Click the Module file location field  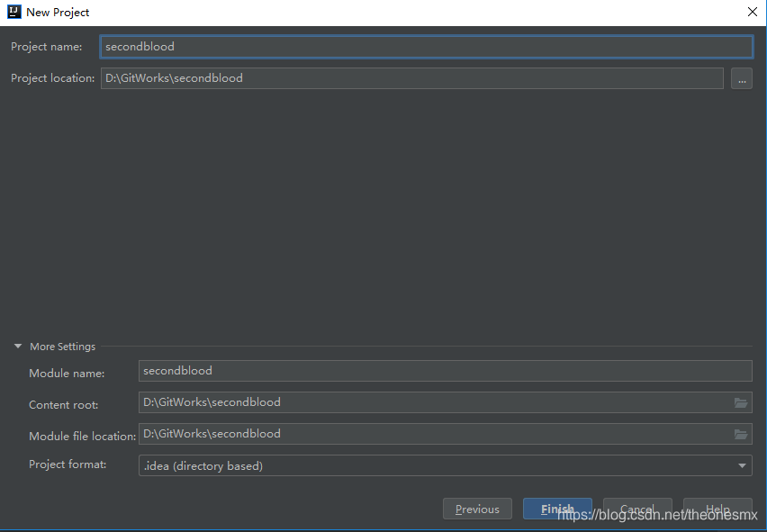pyautogui.click(x=445, y=434)
